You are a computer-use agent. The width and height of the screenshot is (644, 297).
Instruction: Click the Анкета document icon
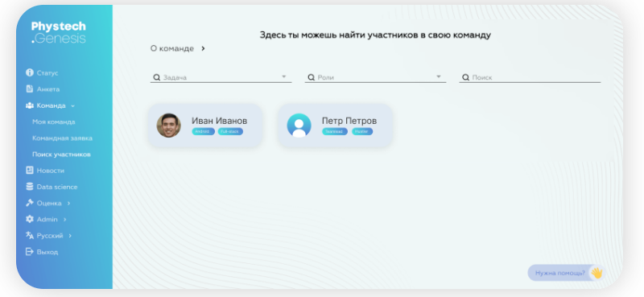tap(29, 89)
